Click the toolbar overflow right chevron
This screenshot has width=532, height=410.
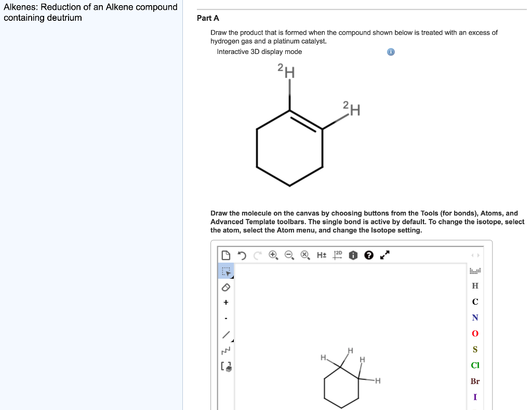coord(478,255)
